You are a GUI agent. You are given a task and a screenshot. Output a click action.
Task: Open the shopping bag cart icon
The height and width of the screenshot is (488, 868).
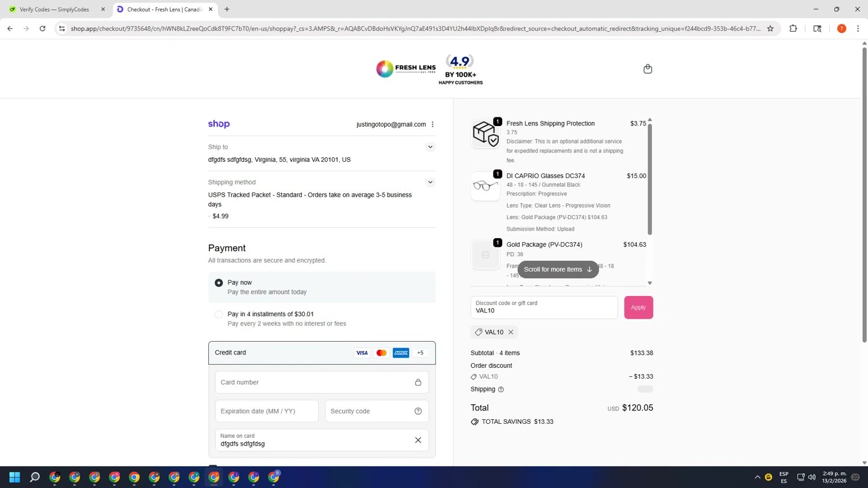click(648, 69)
